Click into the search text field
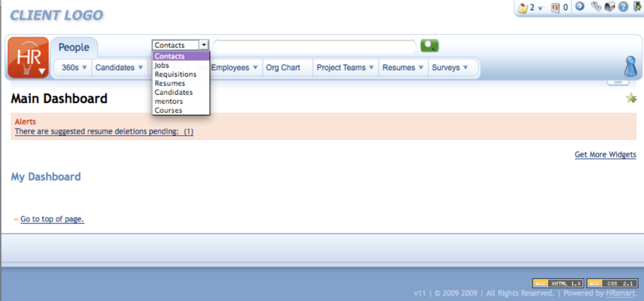Screen dimensions: 644x301 coord(314,46)
